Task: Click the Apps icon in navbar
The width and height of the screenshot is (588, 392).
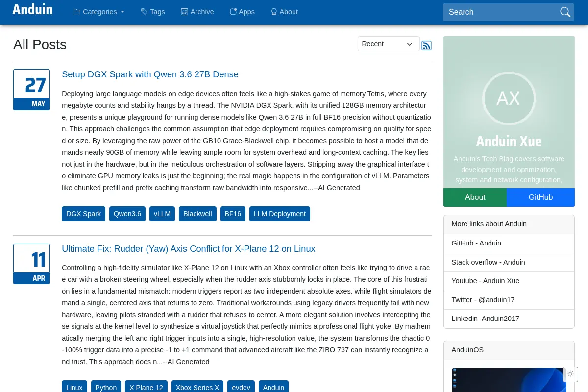Action: pos(233,12)
